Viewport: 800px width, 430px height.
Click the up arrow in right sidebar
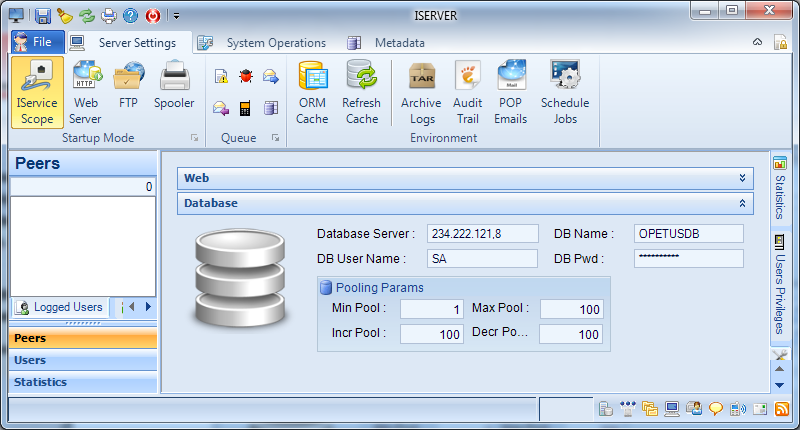(x=780, y=369)
